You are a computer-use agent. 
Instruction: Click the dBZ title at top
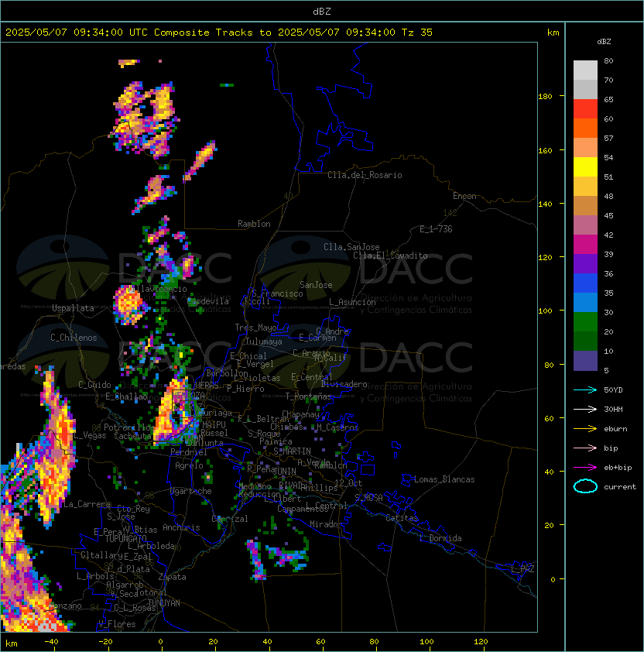(x=322, y=11)
